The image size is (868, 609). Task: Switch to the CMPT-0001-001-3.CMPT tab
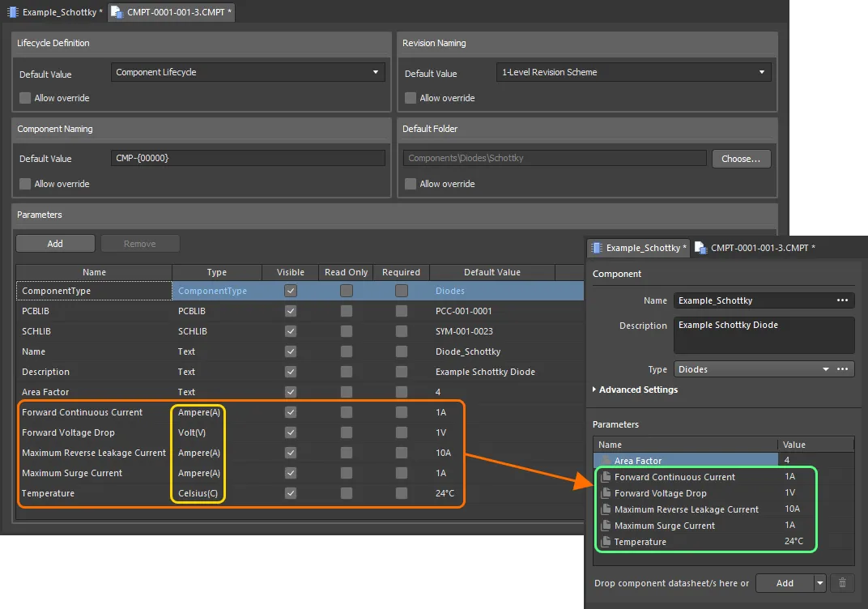(x=170, y=12)
